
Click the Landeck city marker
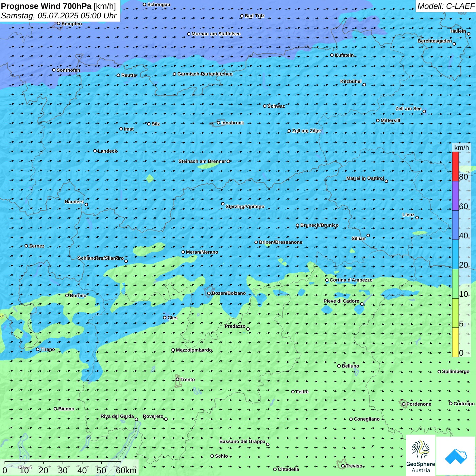pyautogui.click(x=95, y=151)
